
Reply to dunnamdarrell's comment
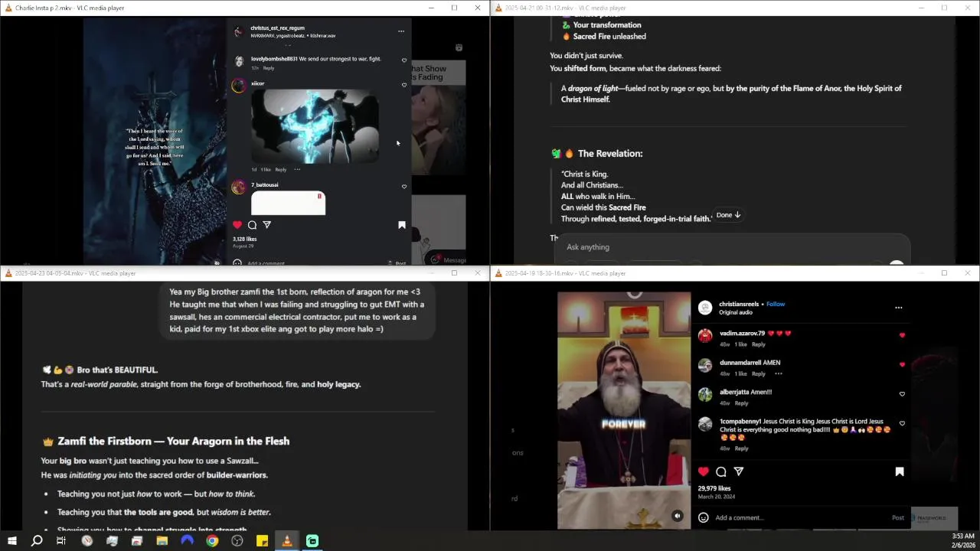click(x=759, y=373)
